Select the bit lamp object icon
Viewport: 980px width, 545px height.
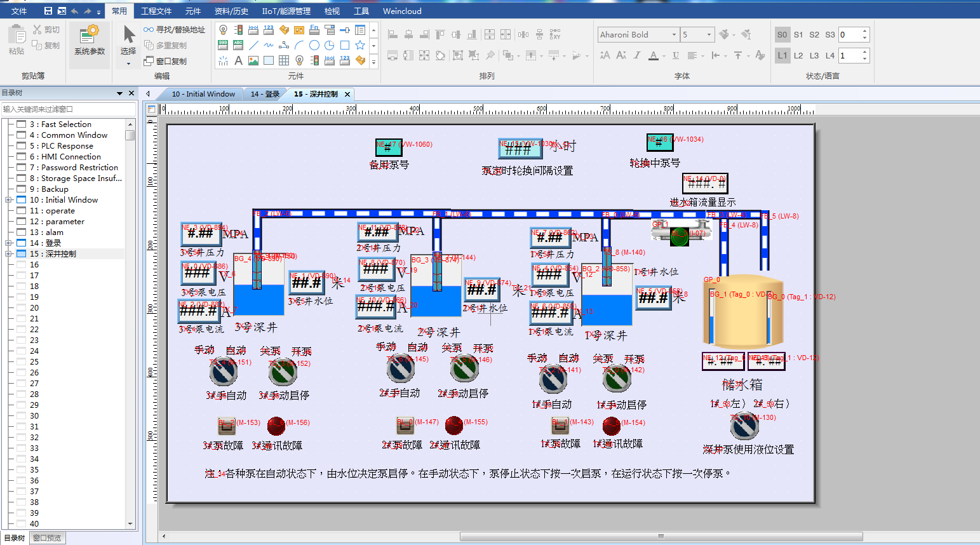[x=223, y=30]
